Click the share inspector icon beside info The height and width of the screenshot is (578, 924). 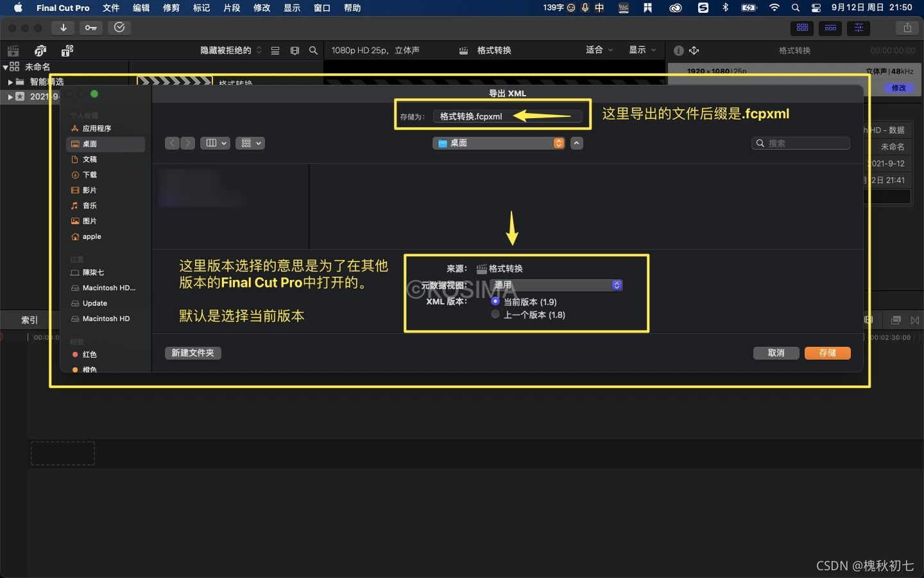click(694, 50)
